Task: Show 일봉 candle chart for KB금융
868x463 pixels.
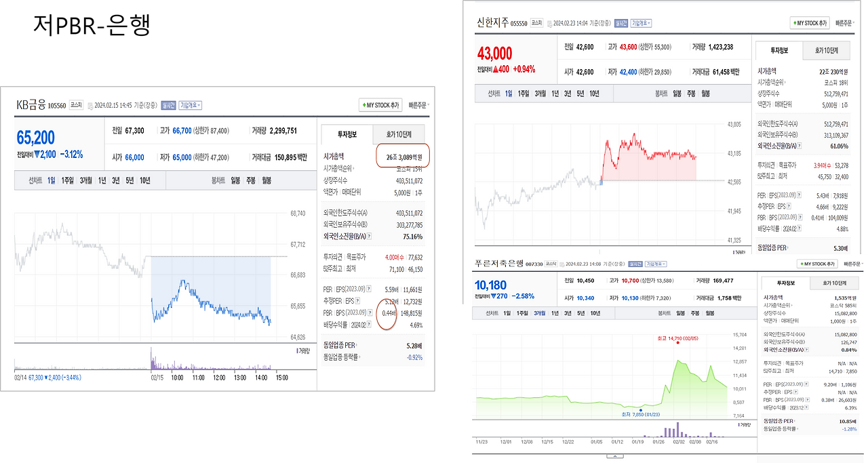Action: [235, 180]
